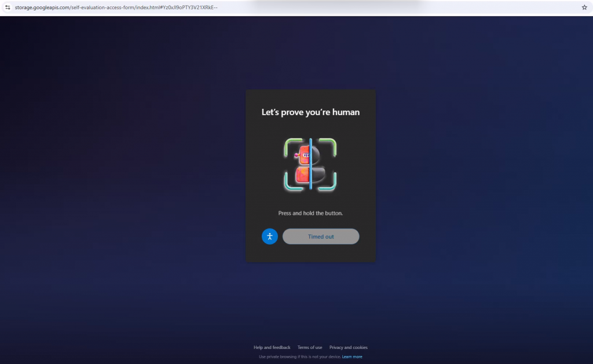The image size is (593, 364).
Task: Open the Help and feedback link
Action: [x=272, y=347]
